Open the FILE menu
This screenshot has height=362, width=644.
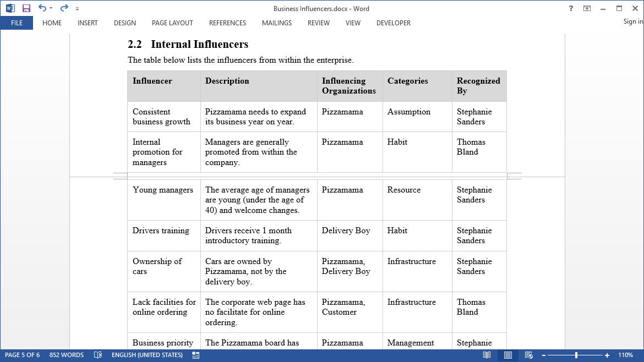click(16, 23)
